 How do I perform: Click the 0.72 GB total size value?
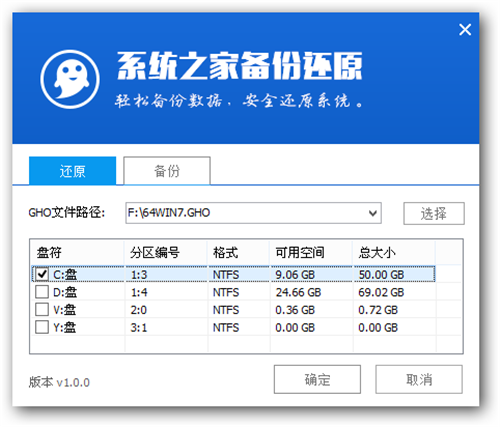click(x=378, y=310)
